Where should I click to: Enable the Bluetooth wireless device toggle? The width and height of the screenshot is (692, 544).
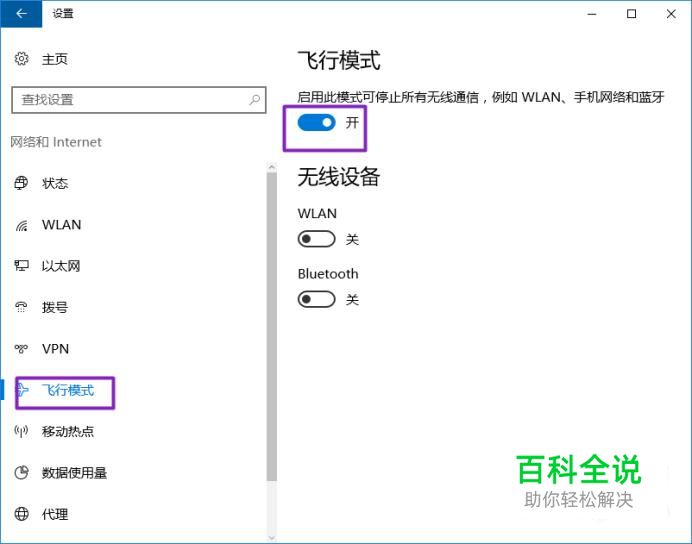coord(316,300)
